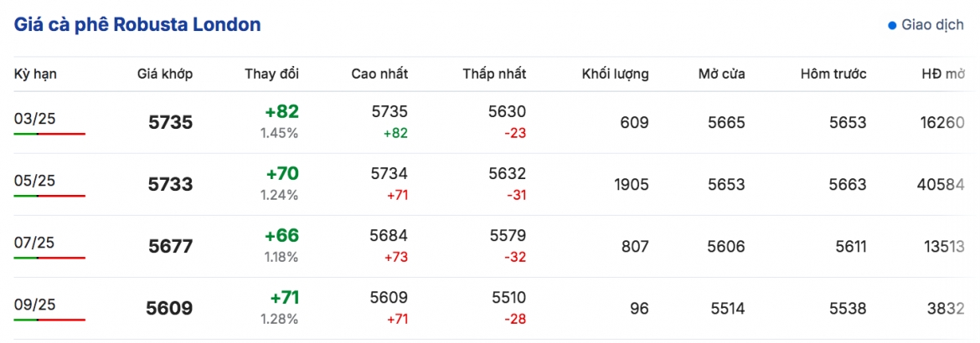This screenshot has width=980, height=343.
Task: Click the Cao nhất column header
Action: click(379, 74)
